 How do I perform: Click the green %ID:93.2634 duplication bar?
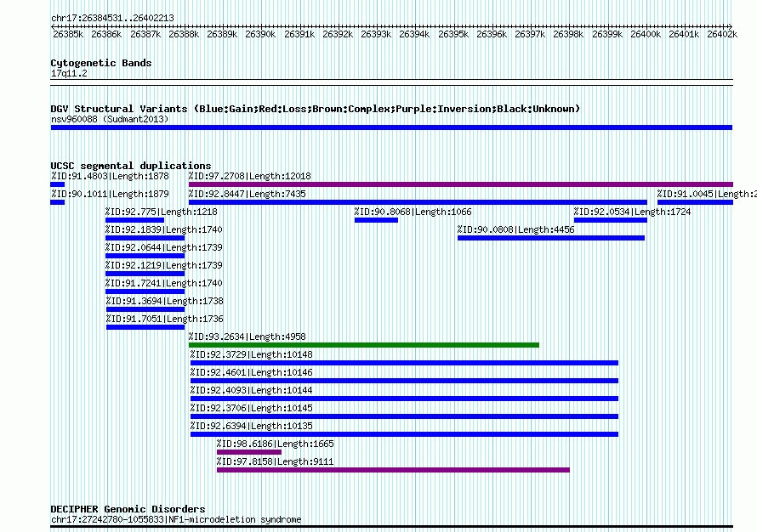click(364, 345)
